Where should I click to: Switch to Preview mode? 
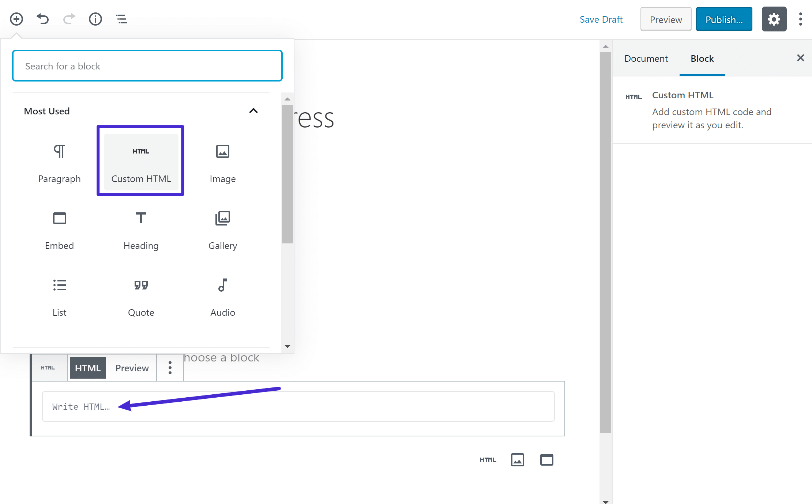click(131, 368)
